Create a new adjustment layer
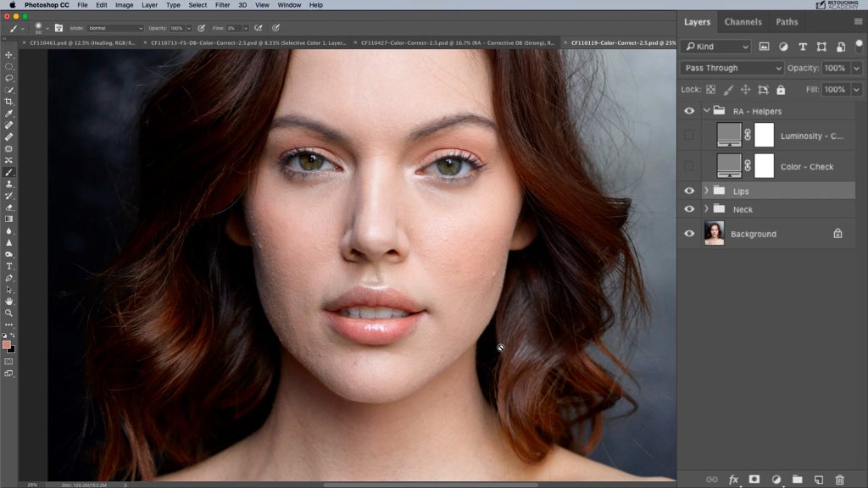The width and height of the screenshot is (868, 488). pos(776,479)
